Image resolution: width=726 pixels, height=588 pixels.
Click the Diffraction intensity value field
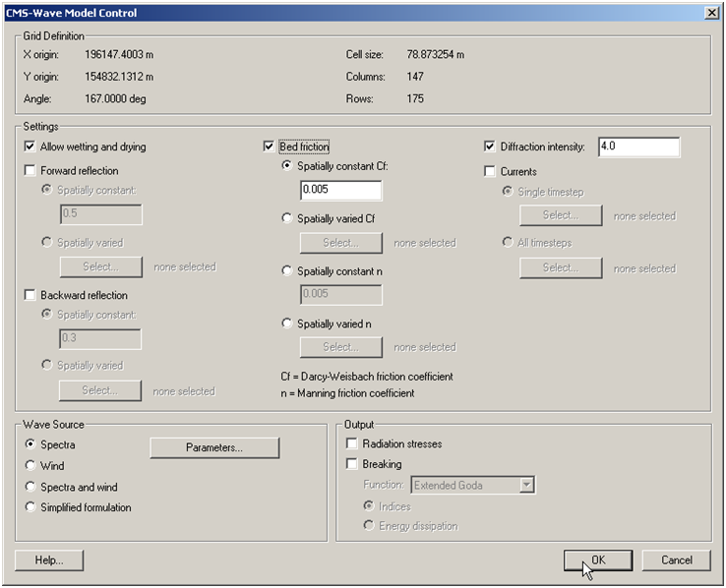pyautogui.click(x=639, y=147)
